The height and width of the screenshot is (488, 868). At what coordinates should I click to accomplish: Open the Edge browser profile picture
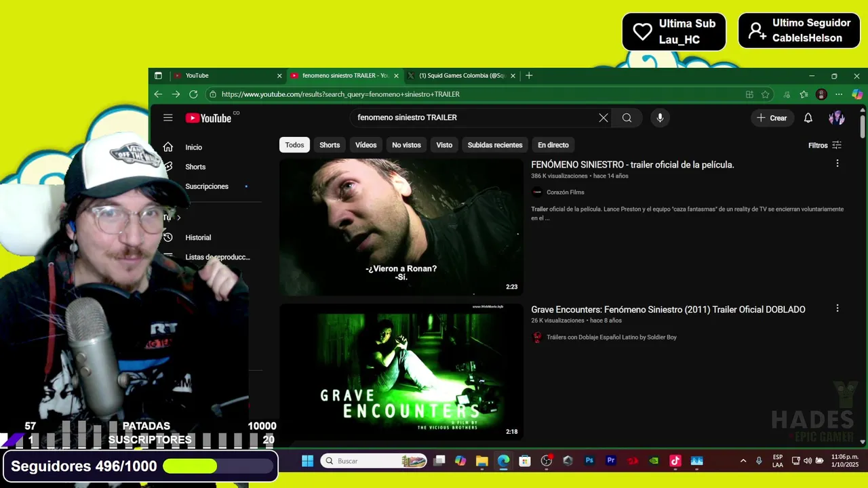pos(822,94)
